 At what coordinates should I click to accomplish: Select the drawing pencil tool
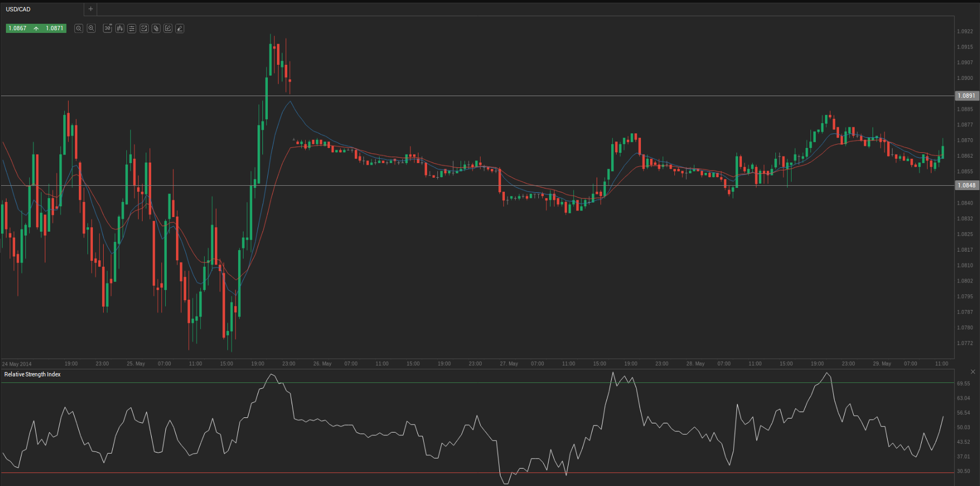[x=180, y=29]
